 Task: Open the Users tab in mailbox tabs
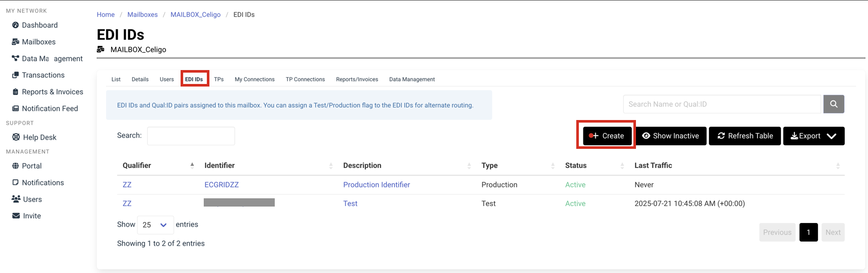tap(167, 79)
